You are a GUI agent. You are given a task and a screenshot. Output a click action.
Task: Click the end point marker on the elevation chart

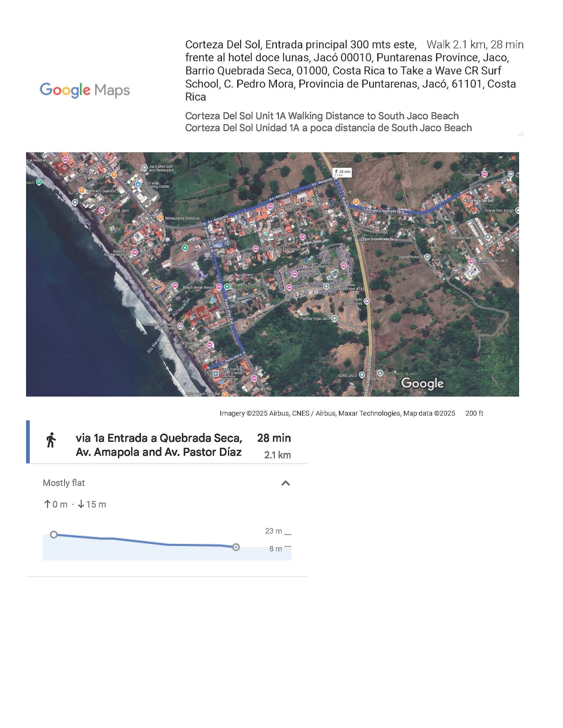[236, 547]
